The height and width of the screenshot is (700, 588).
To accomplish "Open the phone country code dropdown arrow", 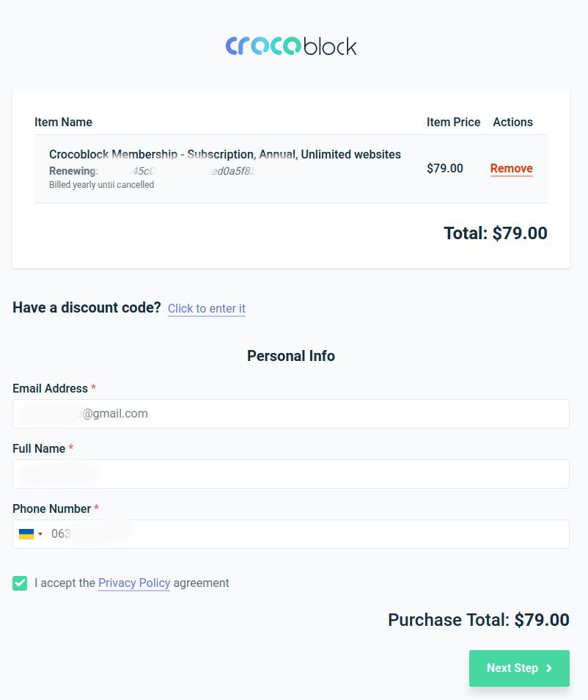I will click(x=40, y=534).
